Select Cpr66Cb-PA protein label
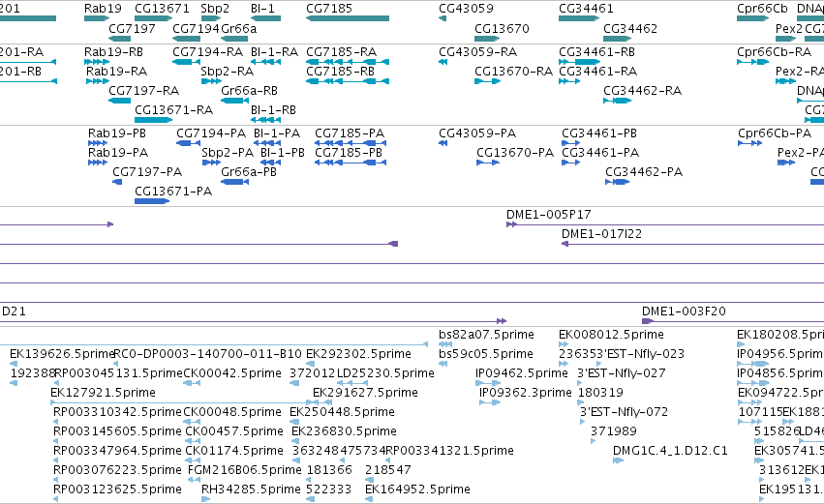Image resolution: width=824 pixels, height=504 pixels. tap(775, 133)
